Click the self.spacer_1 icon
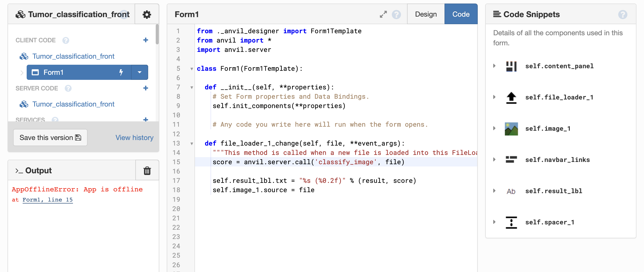 [x=511, y=222]
